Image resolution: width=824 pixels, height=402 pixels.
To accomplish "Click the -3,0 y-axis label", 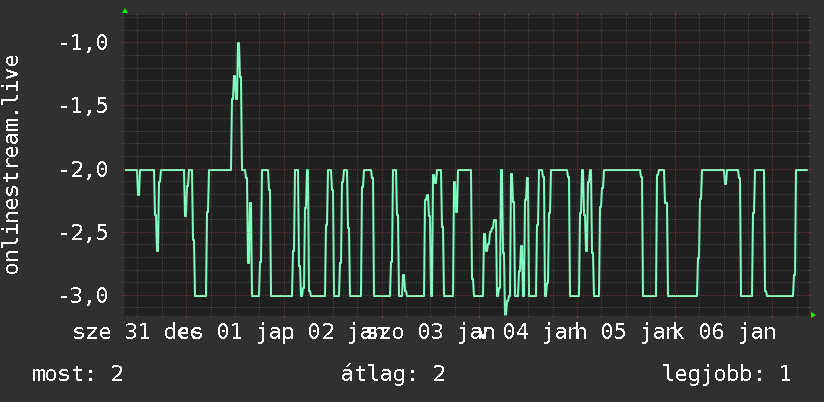I will [x=84, y=296].
